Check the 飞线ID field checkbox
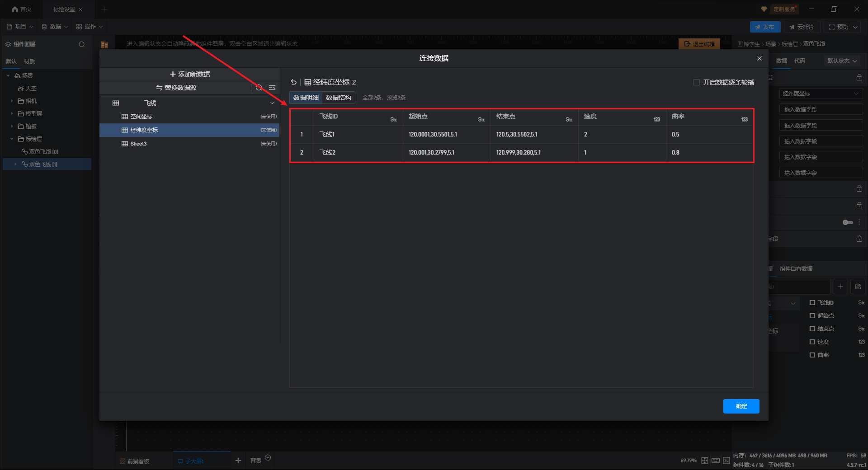Screen dimensions: 868x470 (x=812, y=303)
